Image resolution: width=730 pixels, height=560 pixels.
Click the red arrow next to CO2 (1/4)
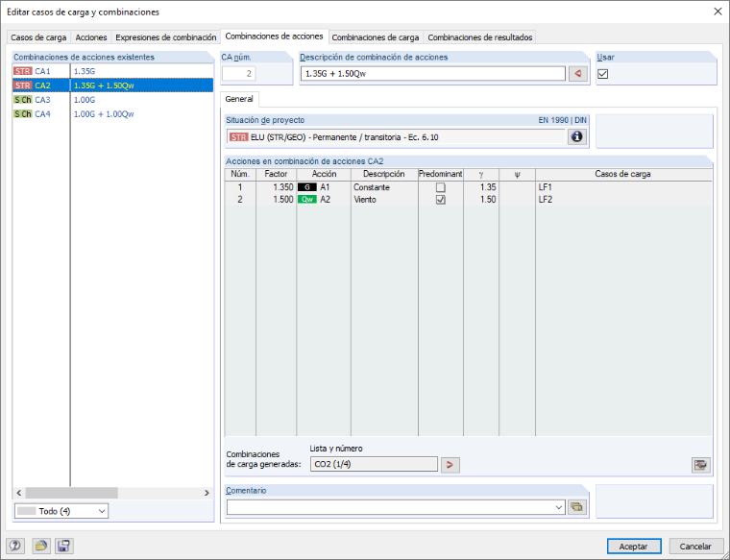click(x=450, y=465)
